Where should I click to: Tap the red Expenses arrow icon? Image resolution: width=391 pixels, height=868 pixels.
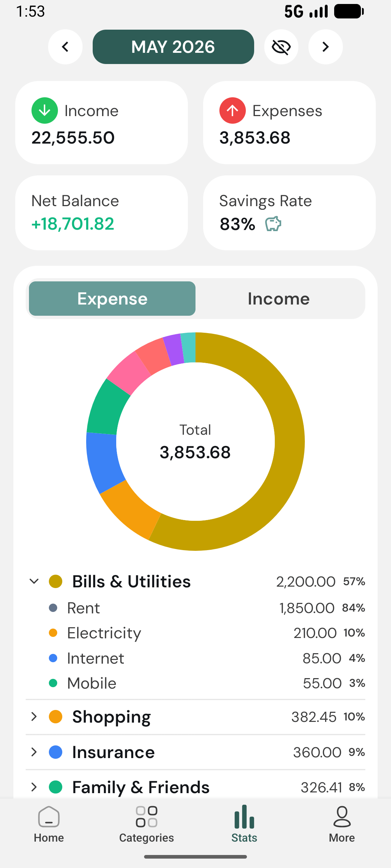(x=232, y=111)
